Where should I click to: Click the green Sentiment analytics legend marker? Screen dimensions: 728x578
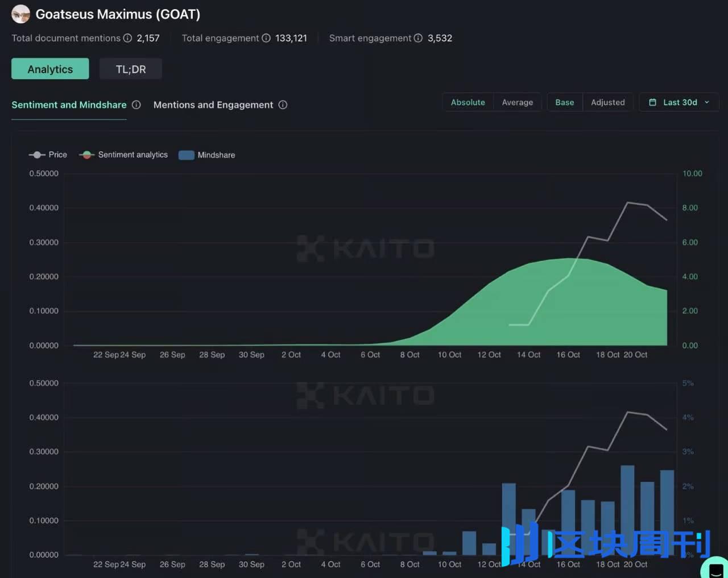[x=86, y=155]
